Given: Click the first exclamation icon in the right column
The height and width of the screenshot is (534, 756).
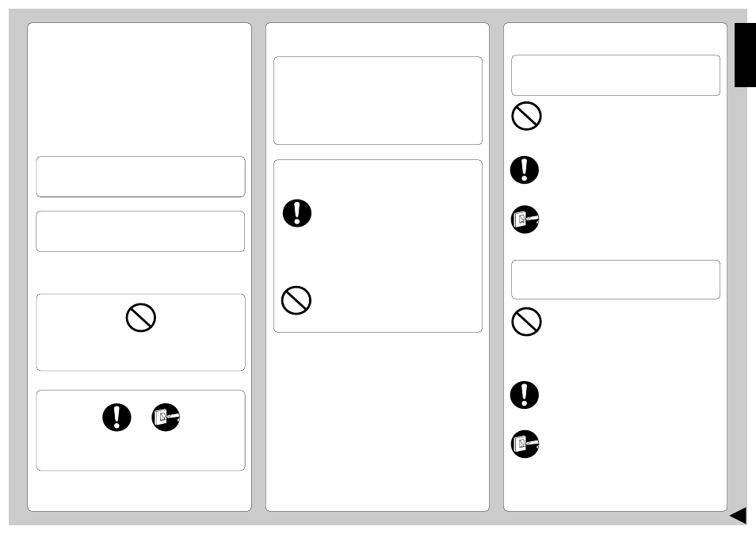Looking at the screenshot, I should click(525, 170).
